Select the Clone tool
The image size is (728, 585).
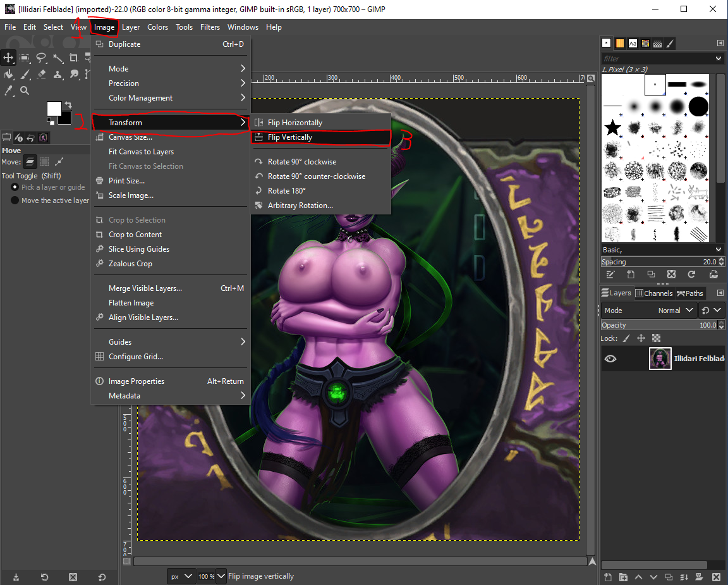[58, 74]
